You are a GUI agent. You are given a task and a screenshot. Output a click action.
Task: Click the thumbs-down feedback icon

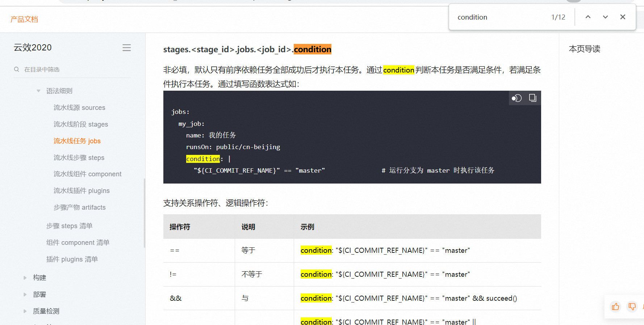632,307
